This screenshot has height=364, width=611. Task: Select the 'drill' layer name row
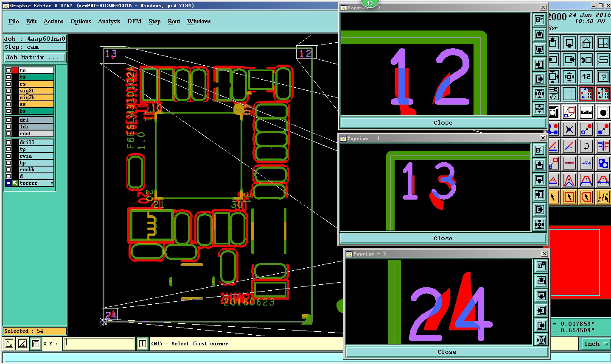point(36,142)
